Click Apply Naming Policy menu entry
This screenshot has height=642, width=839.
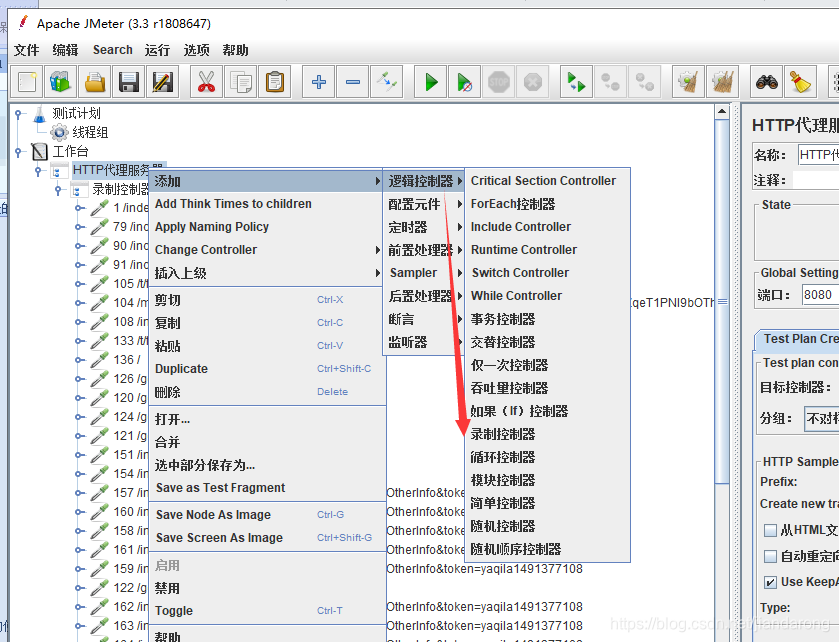tap(266, 227)
